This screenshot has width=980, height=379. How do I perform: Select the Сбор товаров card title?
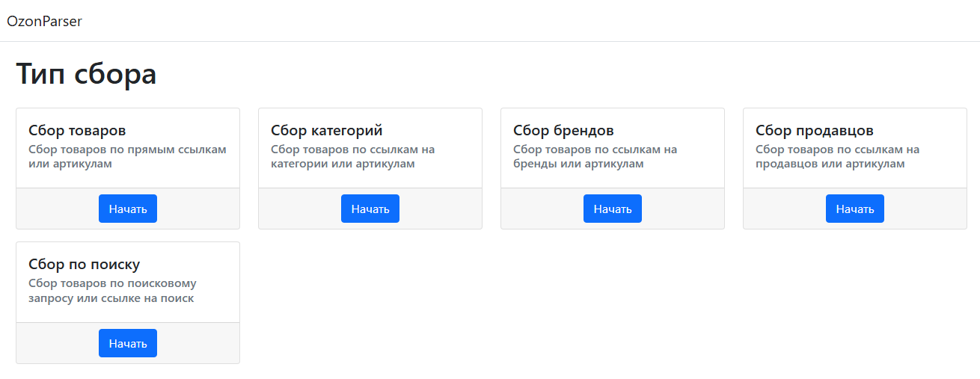click(x=77, y=131)
